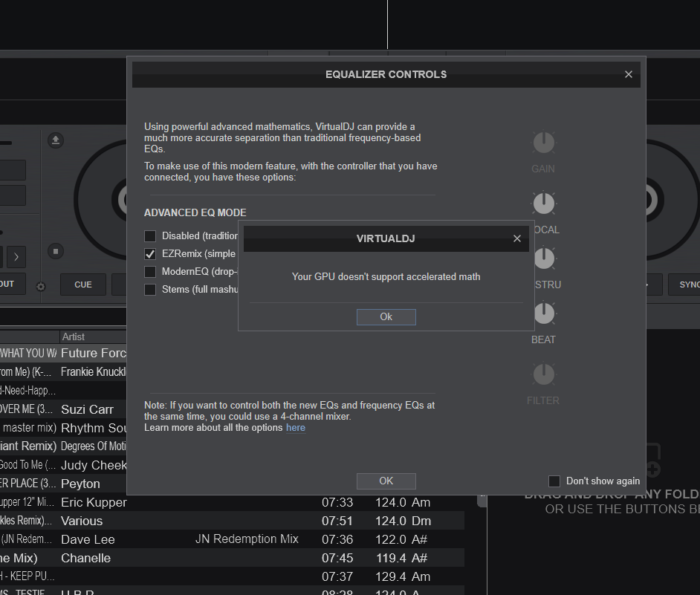The image size is (700, 595).
Task: Click the 129.4 Am track row
Action: click(x=232, y=576)
